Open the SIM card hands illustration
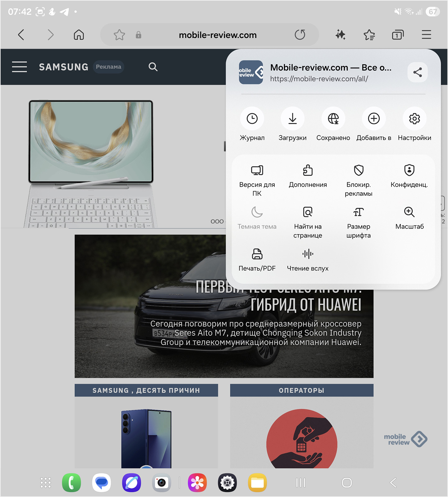Screen dimensions: 448x497 [302, 439]
